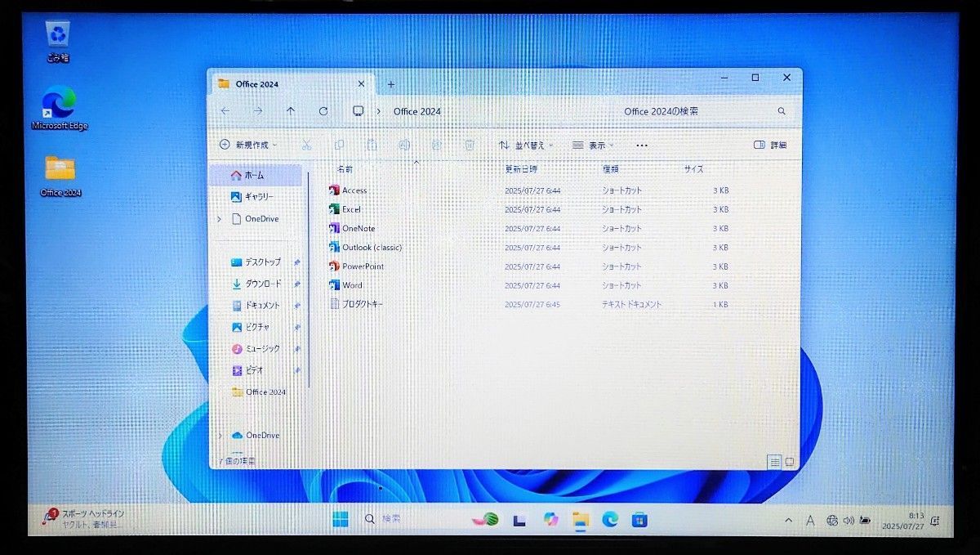
Task: Select the Office 2024 folder on the desktop
Action: [60, 176]
